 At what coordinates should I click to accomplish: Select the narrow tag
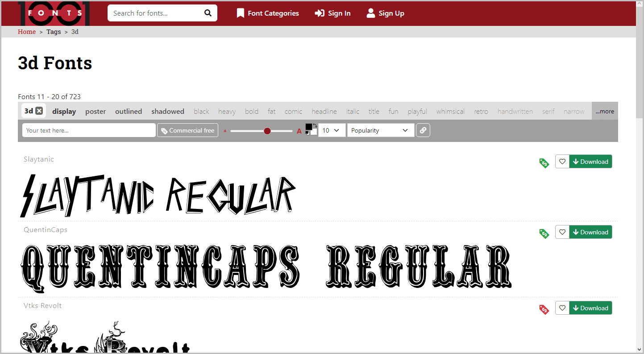(574, 112)
